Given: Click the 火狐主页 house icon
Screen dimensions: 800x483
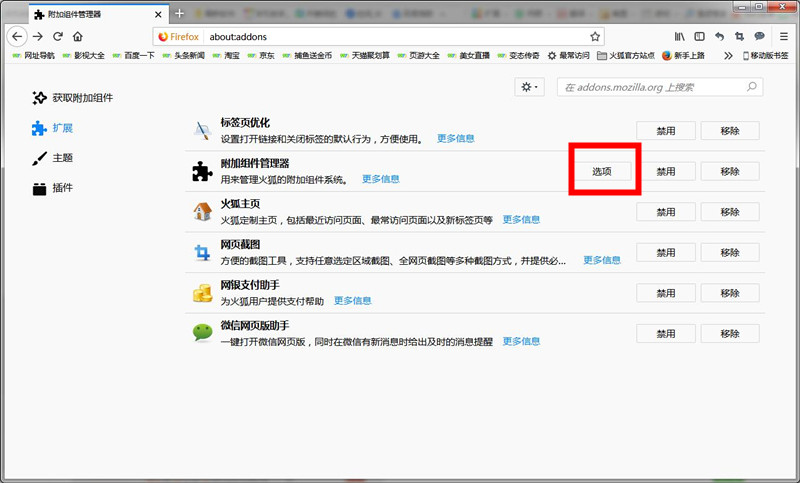Looking at the screenshot, I should pos(203,211).
